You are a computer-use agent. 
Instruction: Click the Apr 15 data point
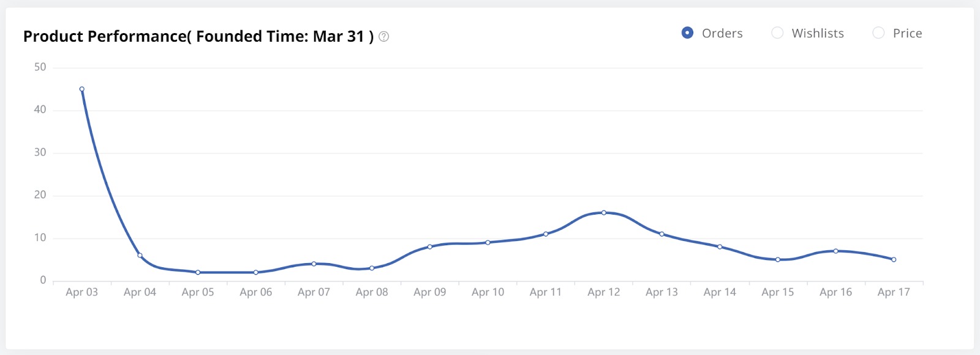(778, 259)
